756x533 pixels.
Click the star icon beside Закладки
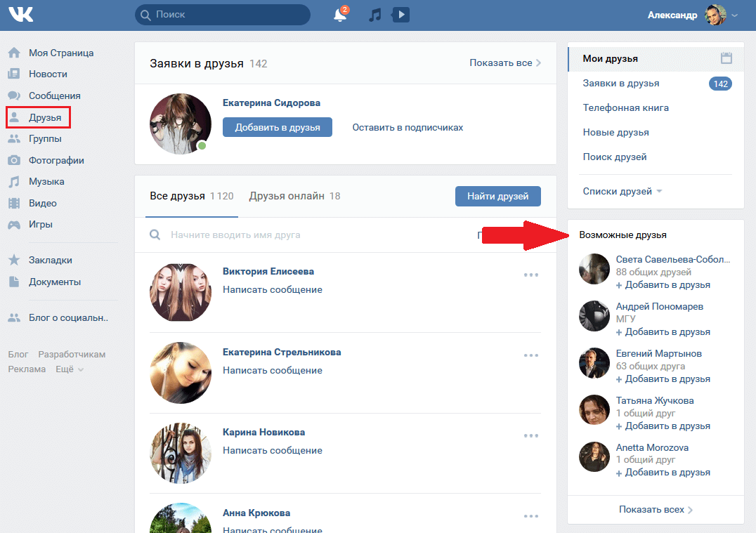coord(15,260)
